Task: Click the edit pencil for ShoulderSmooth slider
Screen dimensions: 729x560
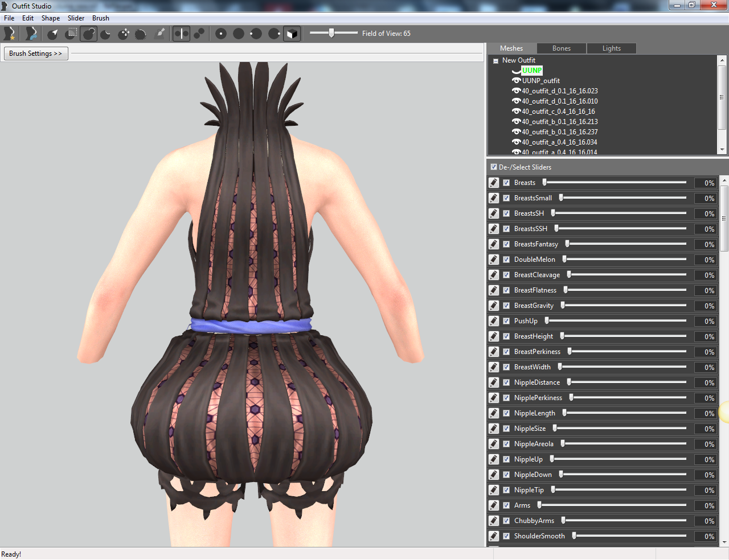Action: 494,536
